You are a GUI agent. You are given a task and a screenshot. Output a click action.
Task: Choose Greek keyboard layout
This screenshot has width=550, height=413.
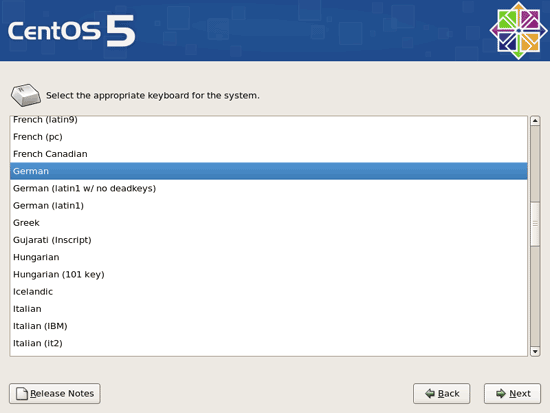point(269,222)
